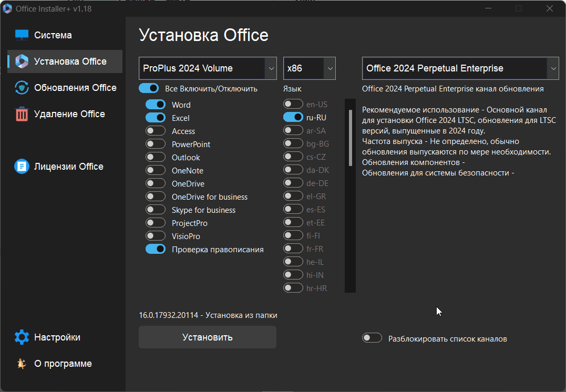The image size is (566, 392).
Task: Enable the OneNote toggle
Action: pos(156,170)
